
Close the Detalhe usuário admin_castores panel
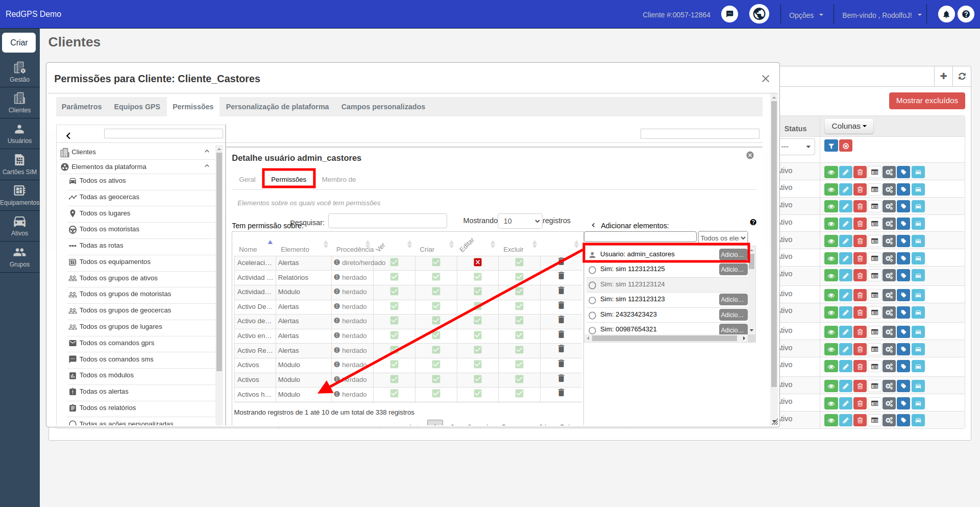[750, 155]
